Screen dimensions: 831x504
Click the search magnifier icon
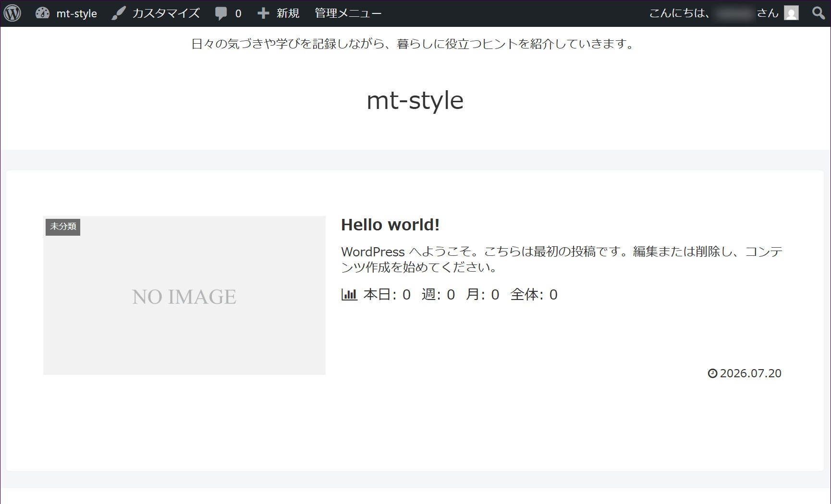click(819, 13)
